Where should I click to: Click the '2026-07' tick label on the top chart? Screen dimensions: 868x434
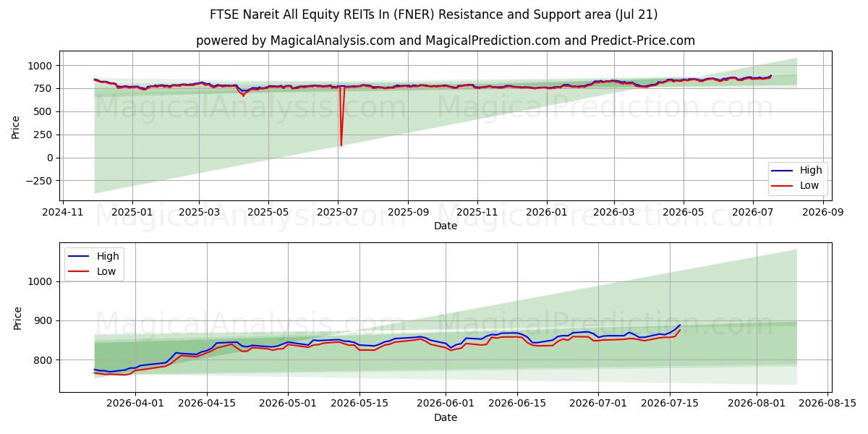[x=752, y=212]
